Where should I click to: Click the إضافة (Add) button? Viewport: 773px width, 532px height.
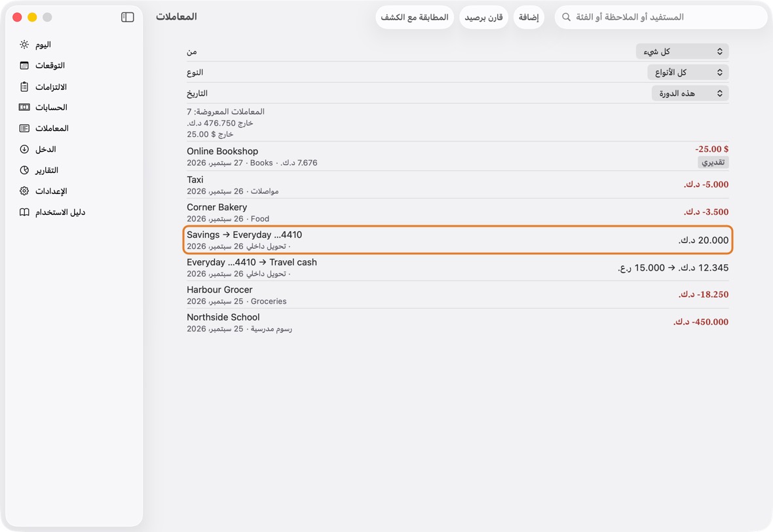(x=529, y=17)
